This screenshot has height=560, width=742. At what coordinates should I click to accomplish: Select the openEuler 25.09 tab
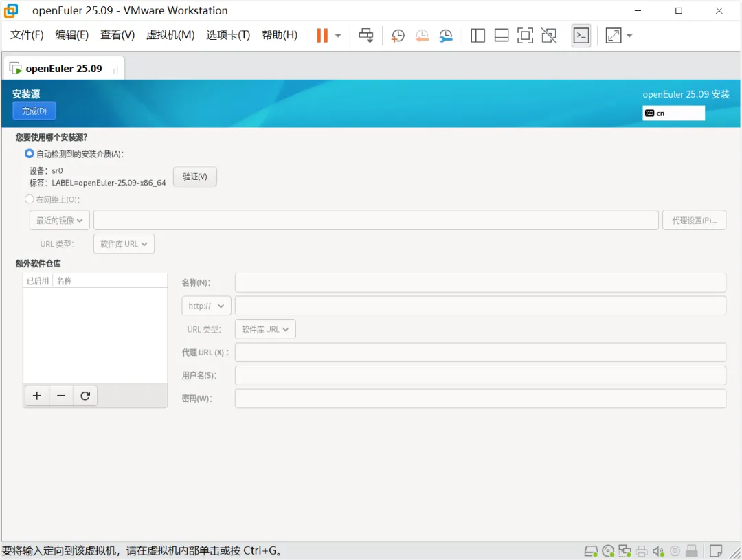pyautogui.click(x=63, y=69)
